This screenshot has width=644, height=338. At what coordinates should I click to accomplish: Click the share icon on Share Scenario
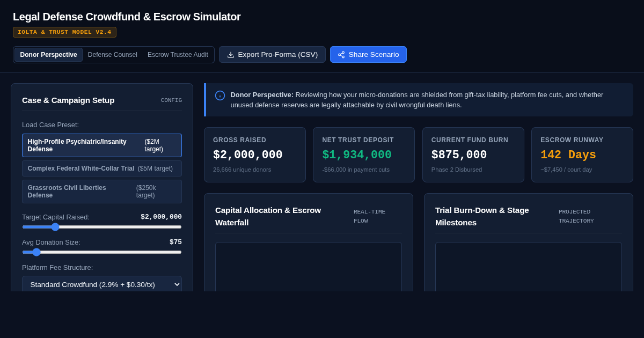pyautogui.click(x=341, y=55)
